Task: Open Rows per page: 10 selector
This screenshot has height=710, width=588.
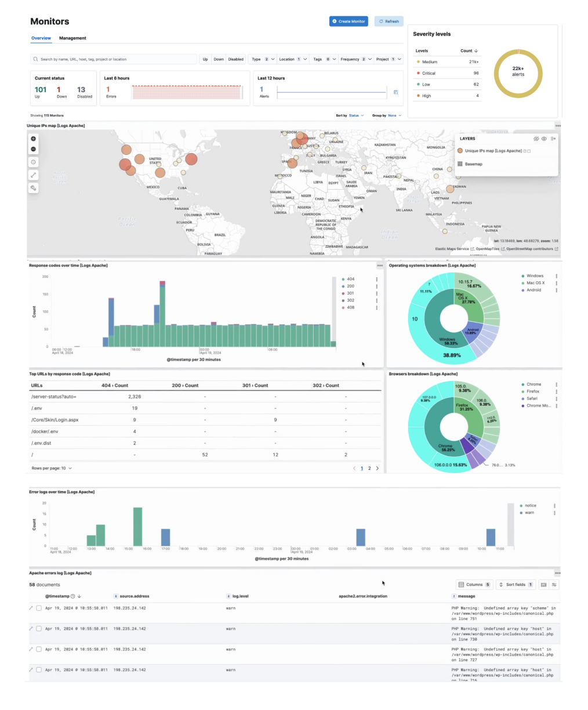Action: (x=52, y=468)
